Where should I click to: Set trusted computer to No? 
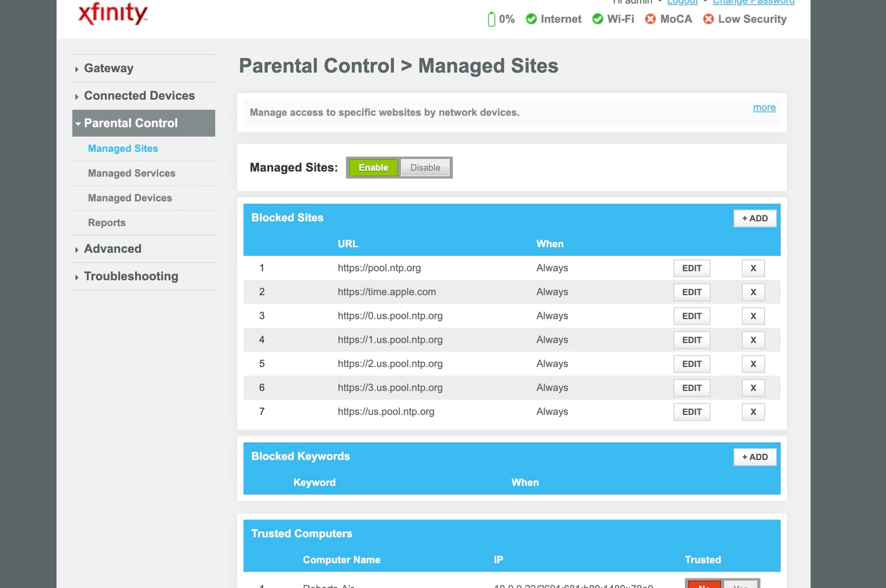point(704,584)
